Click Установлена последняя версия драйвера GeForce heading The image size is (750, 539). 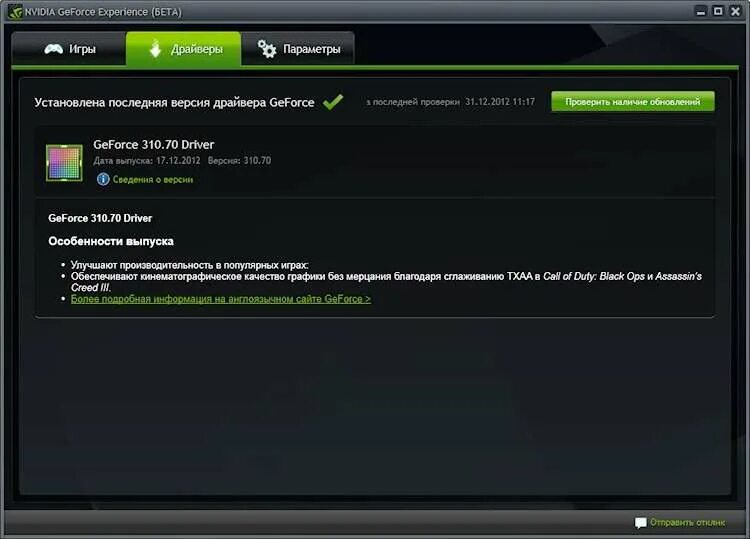(x=174, y=102)
